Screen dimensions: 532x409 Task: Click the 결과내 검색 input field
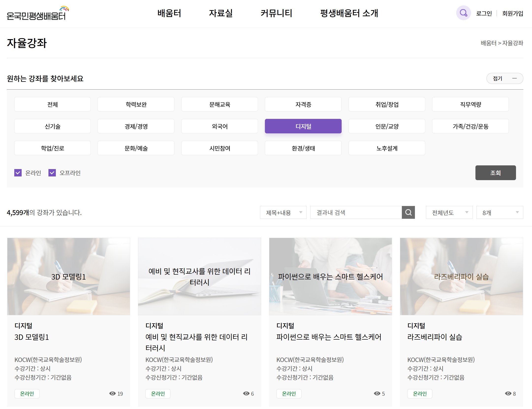[355, 212]
